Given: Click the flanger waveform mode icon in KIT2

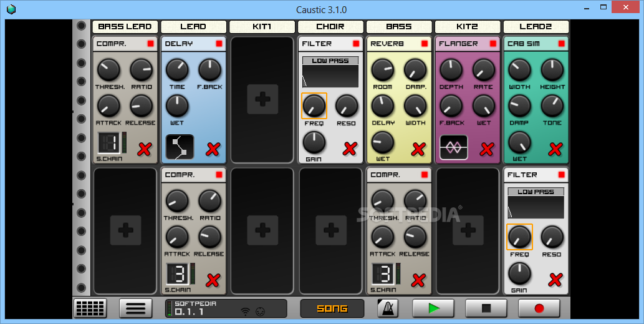Looking at the screenshot, I should coord(454,147).
